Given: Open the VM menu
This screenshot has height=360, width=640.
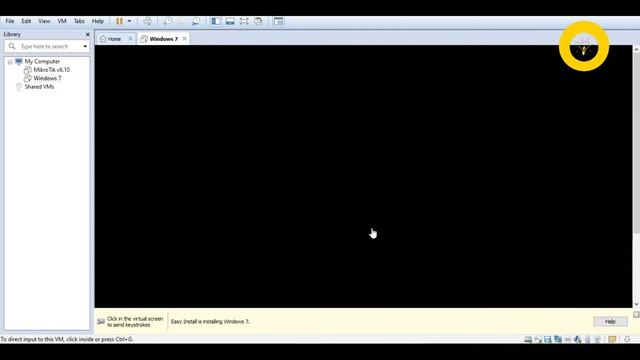Looking at the screenshot, I should (x=62, y=21).
